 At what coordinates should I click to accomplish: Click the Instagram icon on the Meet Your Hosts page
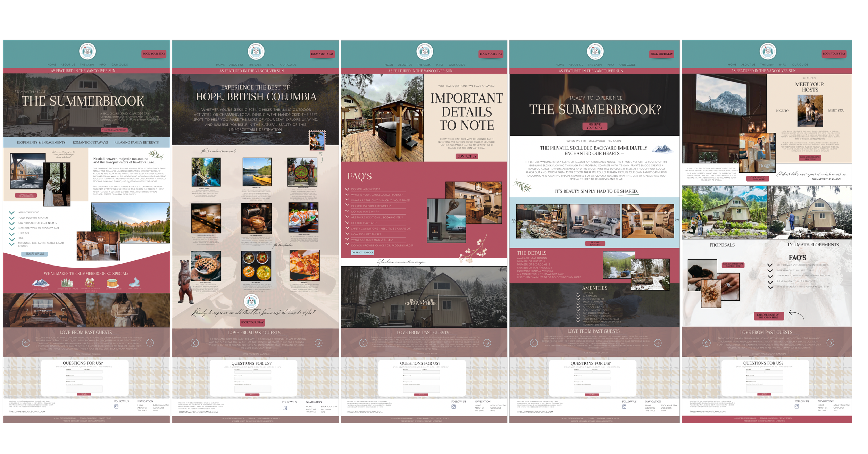(796, 406)
